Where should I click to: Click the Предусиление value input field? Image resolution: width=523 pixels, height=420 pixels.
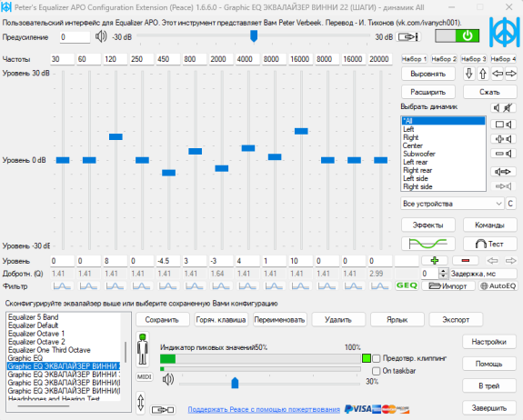(75, 37)
